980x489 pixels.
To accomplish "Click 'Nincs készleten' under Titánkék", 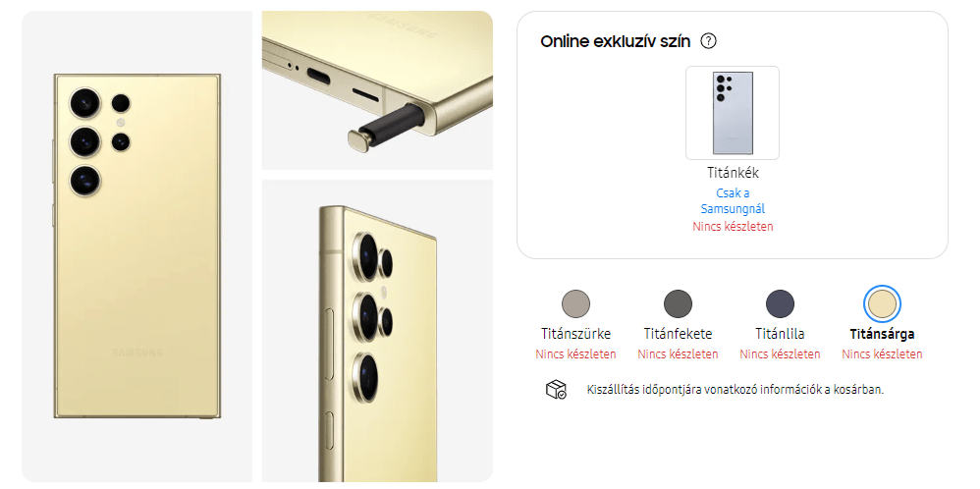I will click(x=733, y=227).
